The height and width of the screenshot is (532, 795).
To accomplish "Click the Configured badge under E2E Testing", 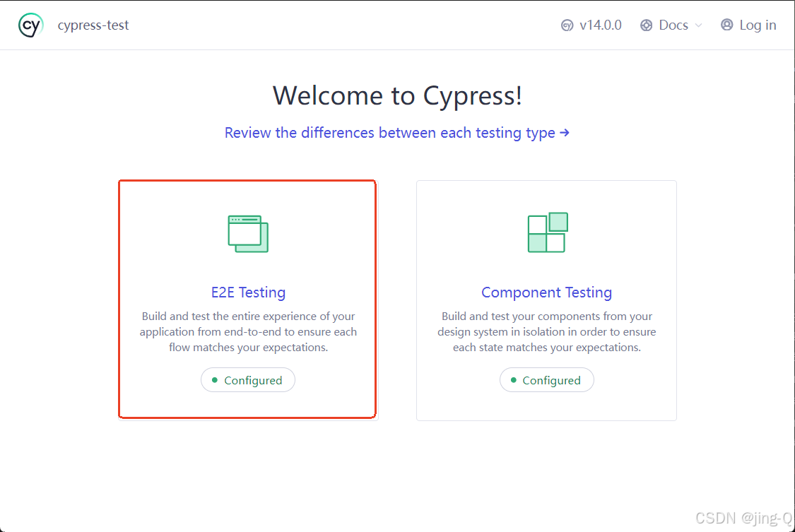I will tap(248, 380).
